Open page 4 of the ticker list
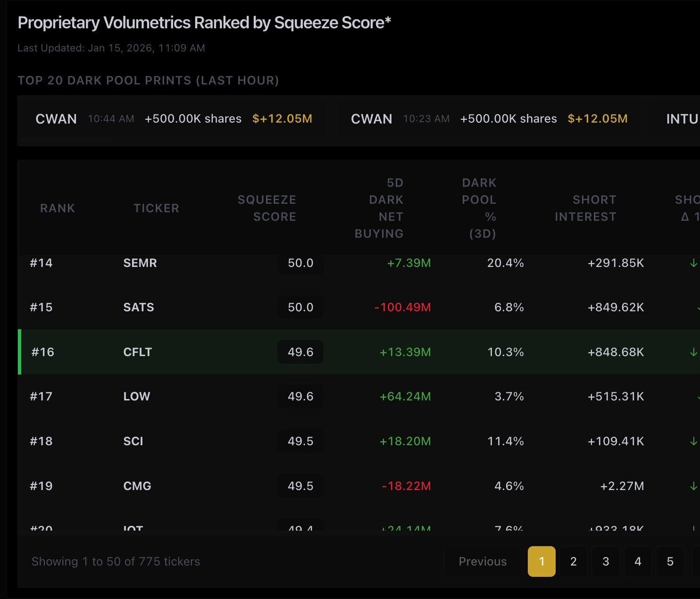Viewport: 700px width, 599px height. [x=638, y=561]
